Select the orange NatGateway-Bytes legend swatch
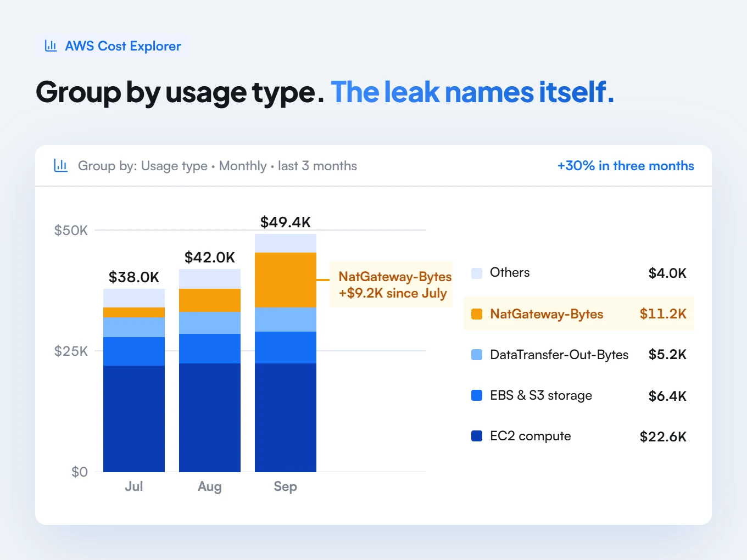The height and width of the screenshot is (560, 747). pyautogui.click(x=477, y=314)
